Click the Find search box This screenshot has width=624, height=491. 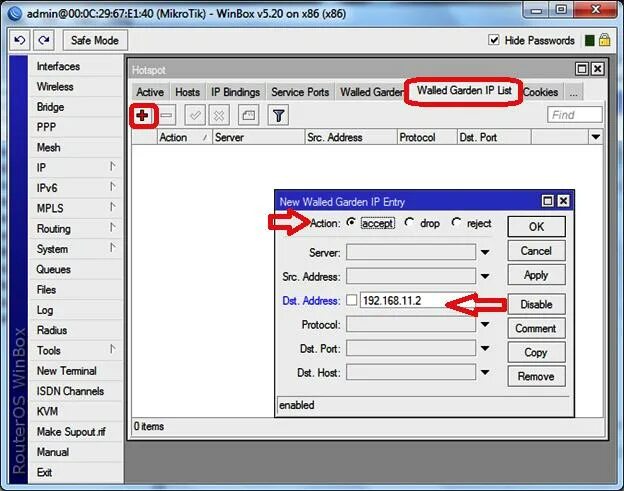coord(575,115)
